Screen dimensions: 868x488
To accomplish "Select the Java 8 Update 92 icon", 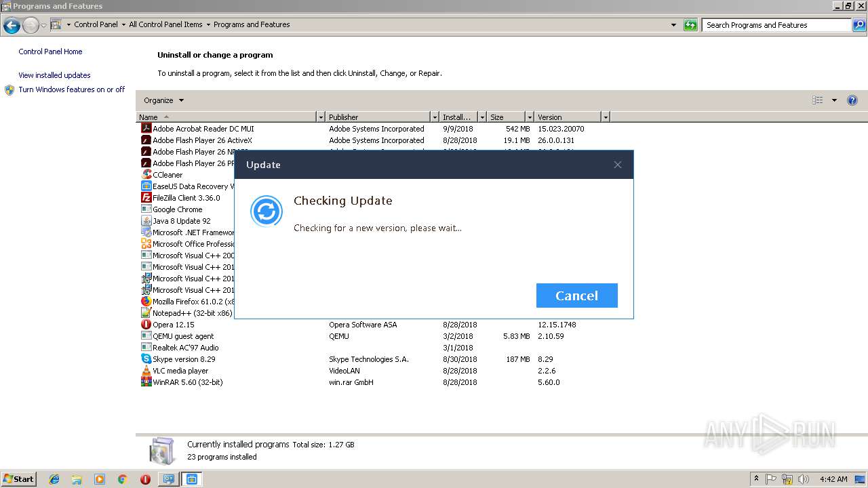I will 146,221.
